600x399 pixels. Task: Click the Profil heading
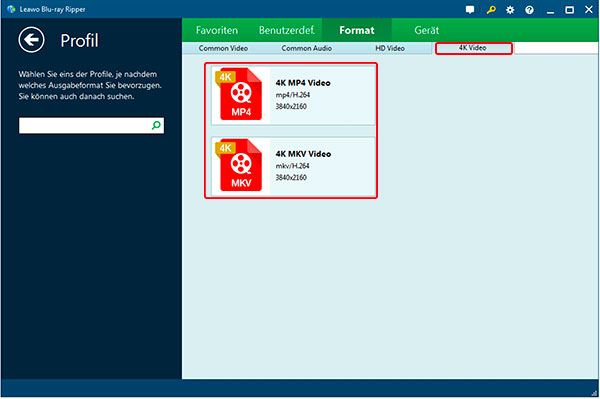click(x=79, y=41)
